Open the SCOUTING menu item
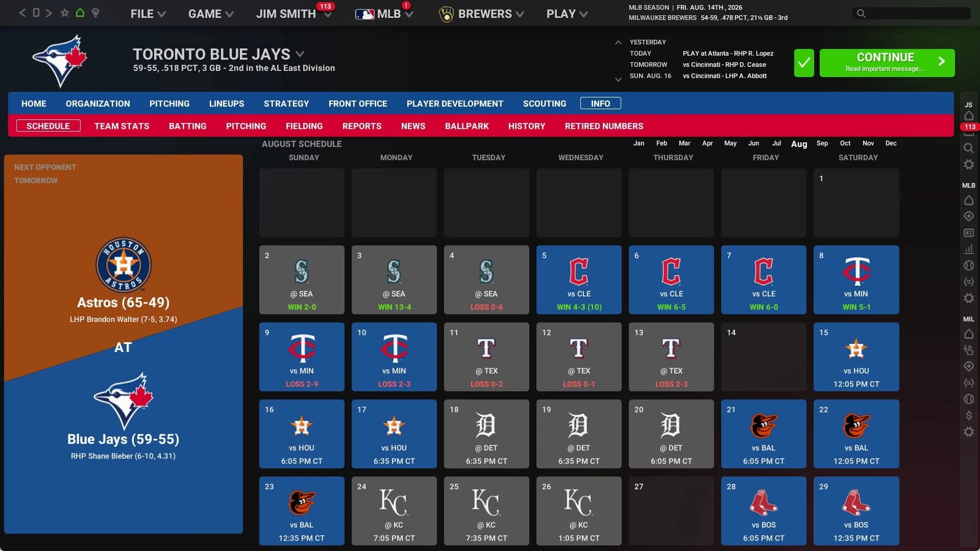Viewport: 980px width, 551px height. coord(544,104)
